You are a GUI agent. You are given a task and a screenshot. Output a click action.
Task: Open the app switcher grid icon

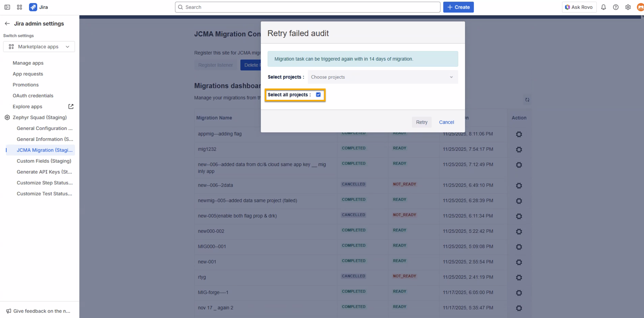click(19, 7)
